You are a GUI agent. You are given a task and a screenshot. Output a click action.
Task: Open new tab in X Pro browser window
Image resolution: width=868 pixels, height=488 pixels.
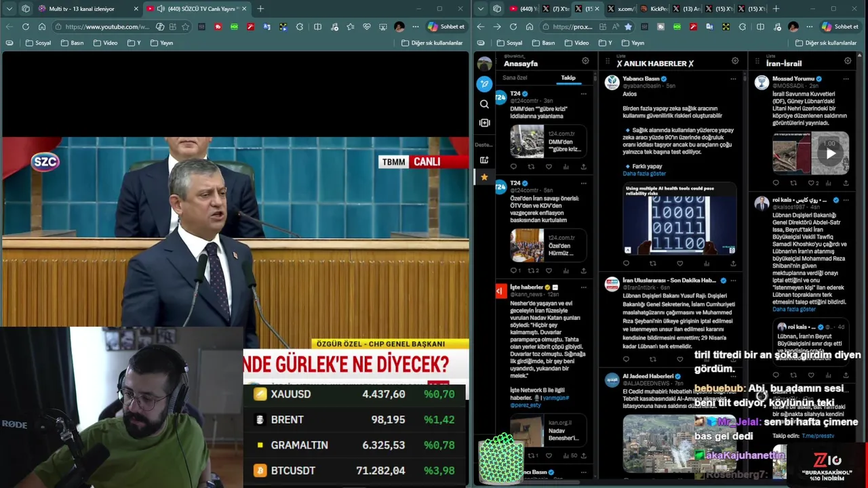pyautogui.click(x=776, y=9)
